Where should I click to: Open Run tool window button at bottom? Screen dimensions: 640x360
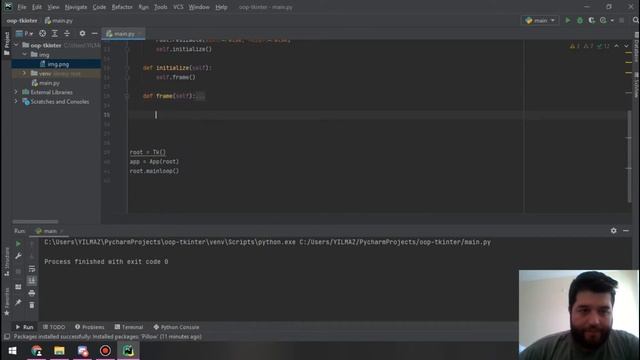(x=24, y=327)
